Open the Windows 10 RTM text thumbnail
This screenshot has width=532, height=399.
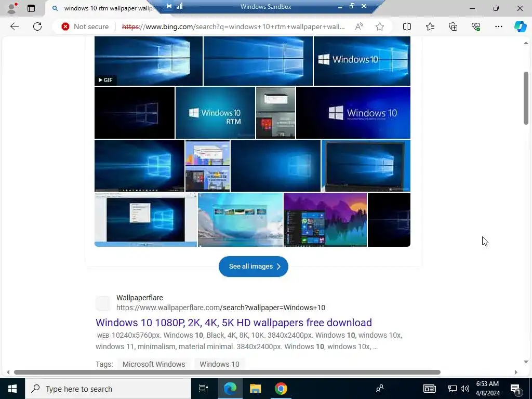click(215, 113)
